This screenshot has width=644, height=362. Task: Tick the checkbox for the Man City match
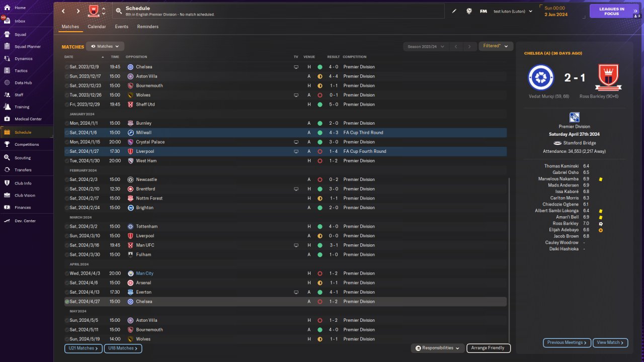[67, 274]
